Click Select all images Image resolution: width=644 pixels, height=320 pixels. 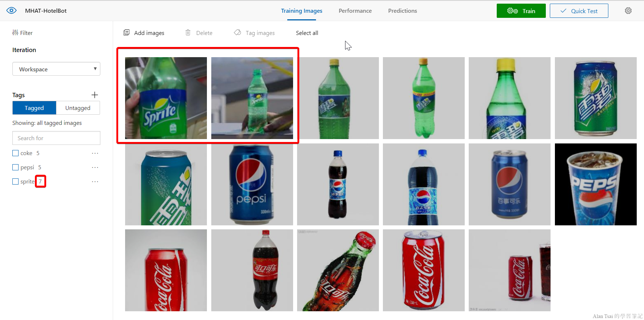[x=307, y=33]
